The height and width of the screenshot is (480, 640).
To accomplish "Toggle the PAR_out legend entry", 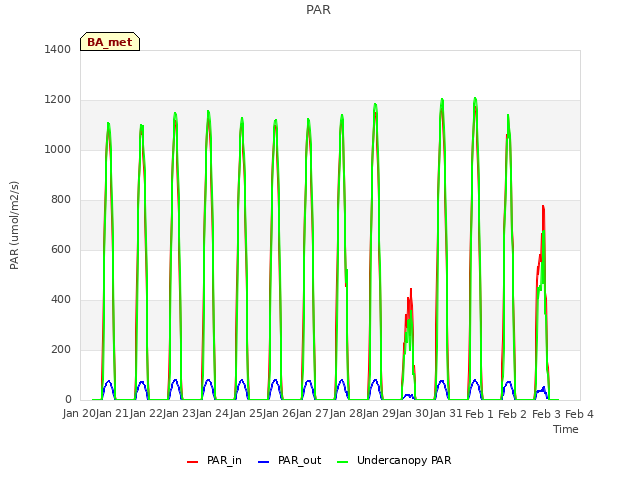I will 290,460.
